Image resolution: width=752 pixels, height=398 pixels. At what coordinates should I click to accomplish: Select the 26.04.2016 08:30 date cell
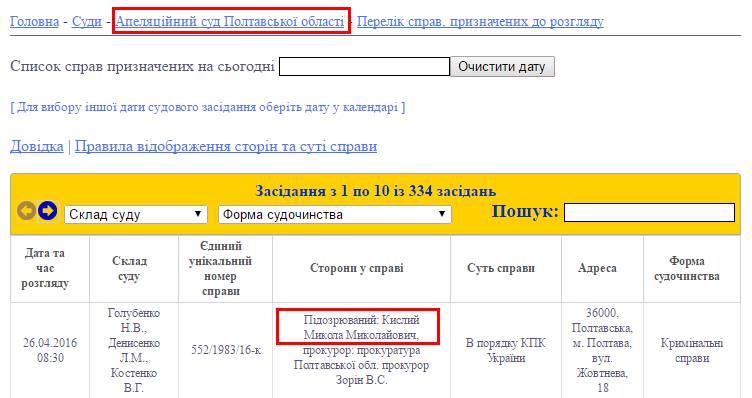(50, 351)
